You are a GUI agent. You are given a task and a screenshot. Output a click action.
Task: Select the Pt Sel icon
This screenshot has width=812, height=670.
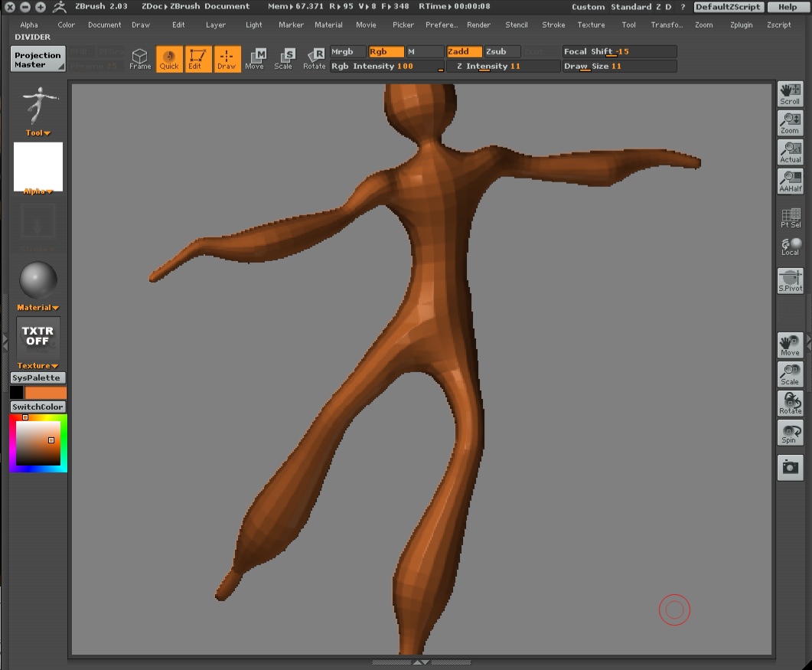(x=790, y=219)
